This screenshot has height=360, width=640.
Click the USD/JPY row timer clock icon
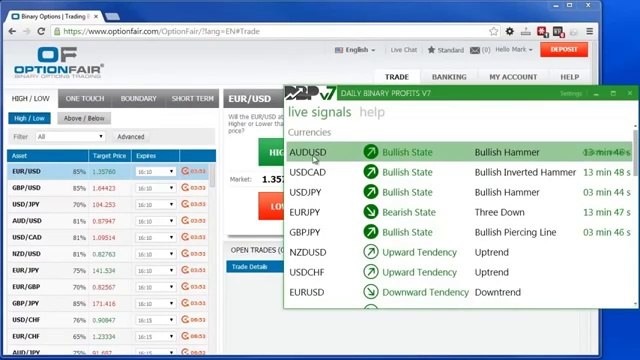coord(185,204)
